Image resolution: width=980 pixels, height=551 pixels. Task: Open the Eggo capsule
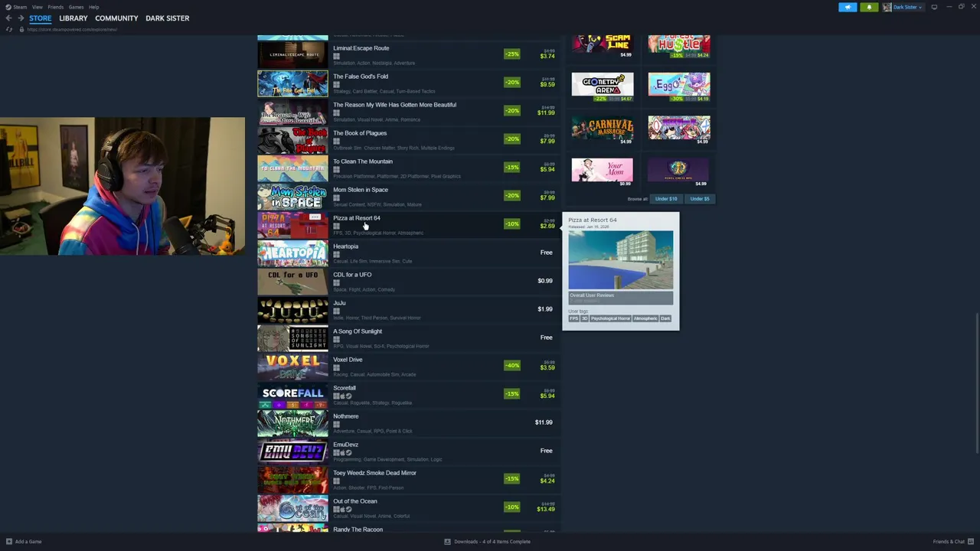tap(679, 84)
